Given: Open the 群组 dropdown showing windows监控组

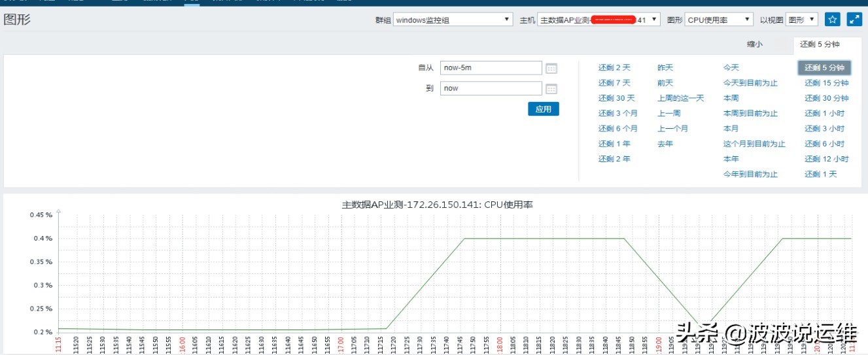Looking at the screenshot, I should click(453, 20).
